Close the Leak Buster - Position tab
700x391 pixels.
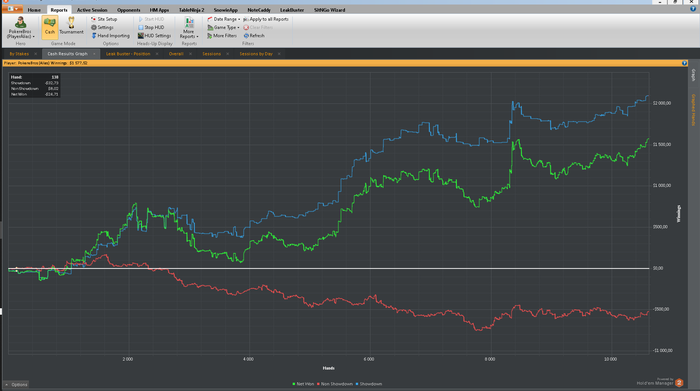pyautogui.click(x=157, y=54)
